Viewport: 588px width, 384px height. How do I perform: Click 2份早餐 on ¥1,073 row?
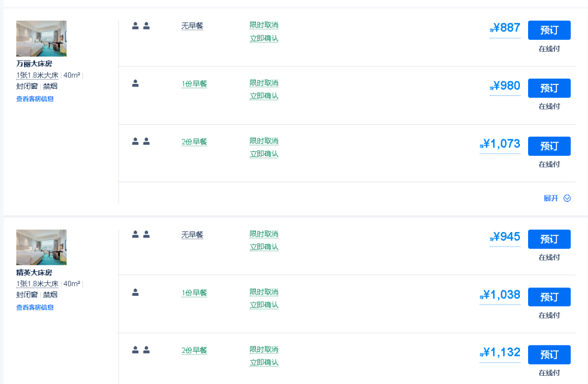(194, 142)
